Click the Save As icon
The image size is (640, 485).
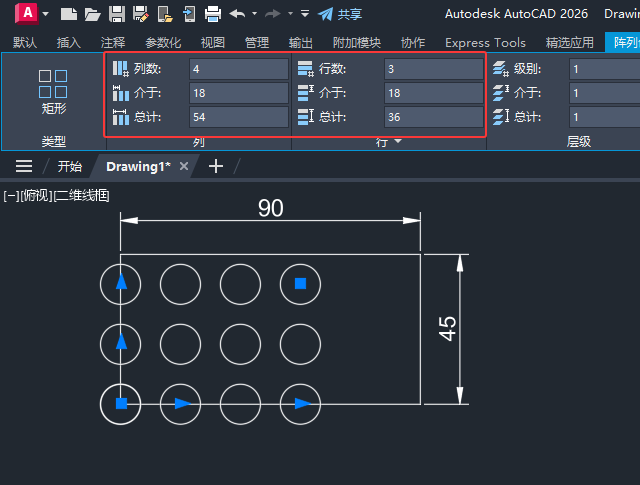[141, 14]
